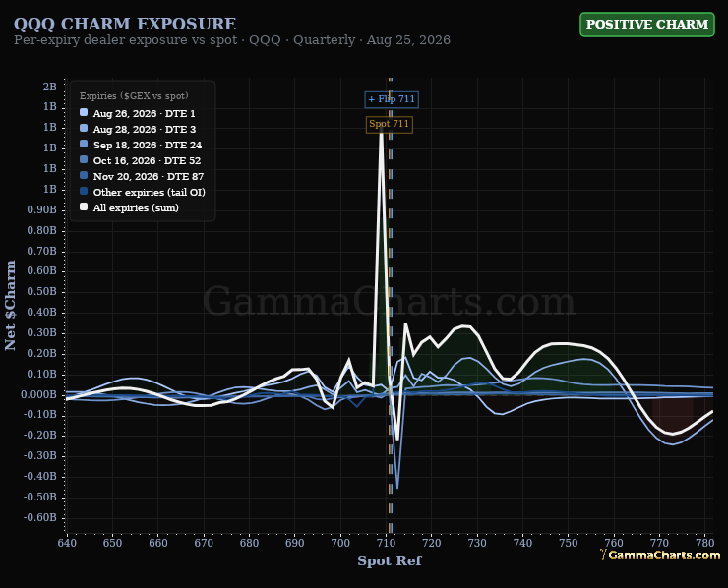This screenshot has height=588, width=728.
Task: Toggle the All expiries (sum) label
Action: coord(136,208)
